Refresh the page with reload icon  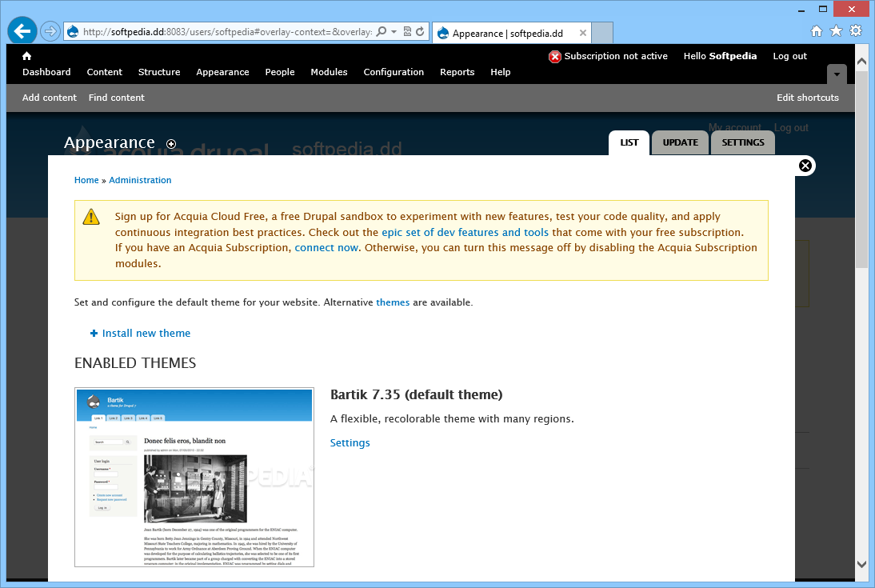click(420, 32)
